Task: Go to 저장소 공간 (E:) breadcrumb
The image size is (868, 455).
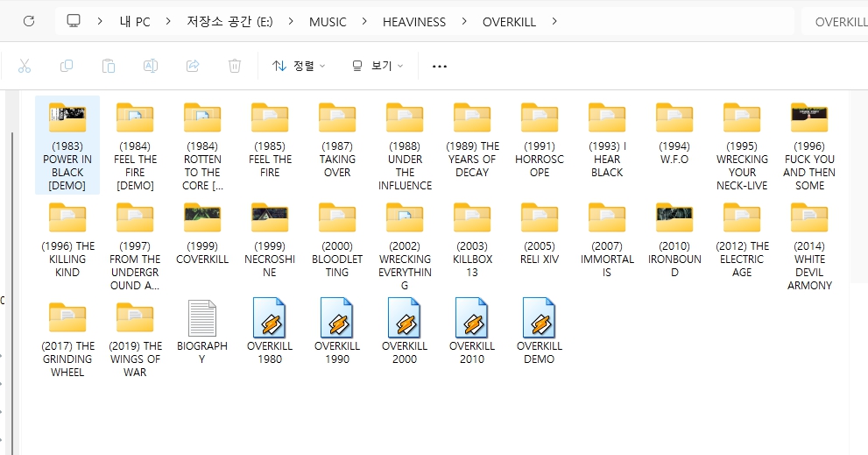Action: [229, 22]
